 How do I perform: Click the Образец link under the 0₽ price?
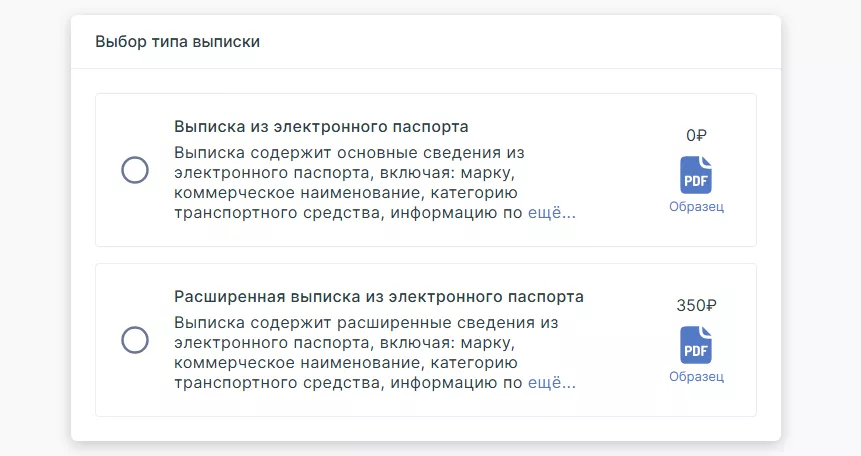pyautogui.click(x=696, y=207)
